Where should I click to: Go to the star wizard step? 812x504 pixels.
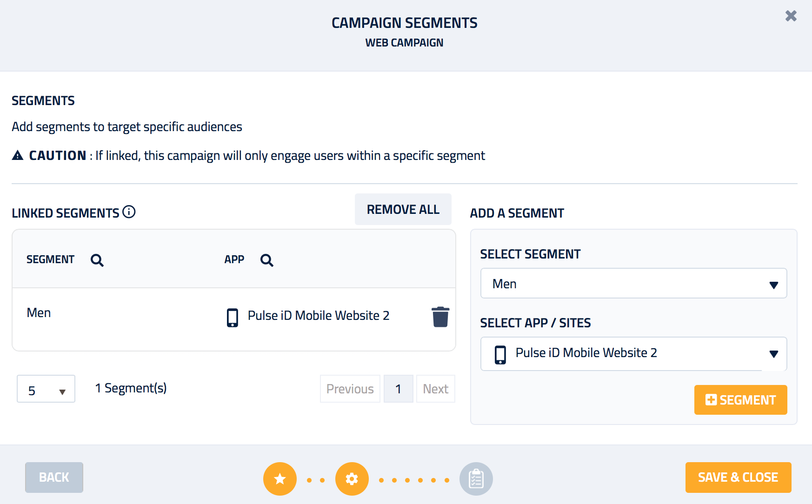coord(280,479)
